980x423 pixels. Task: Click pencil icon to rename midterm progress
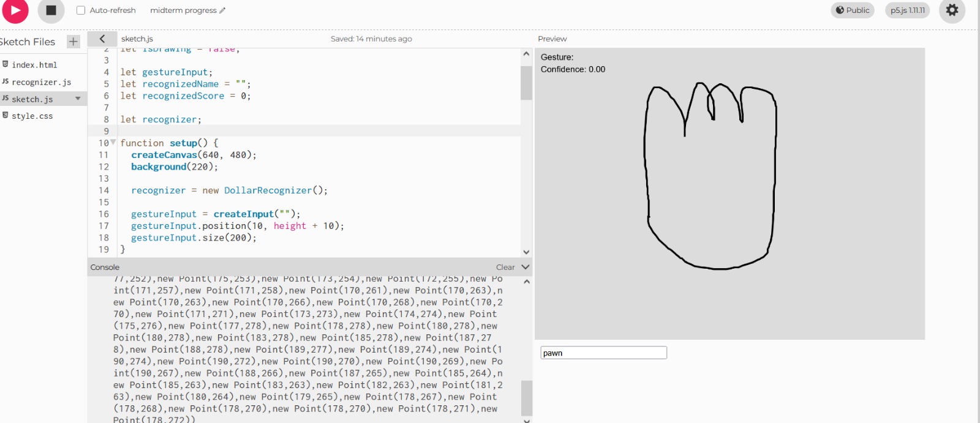[222, 10]
